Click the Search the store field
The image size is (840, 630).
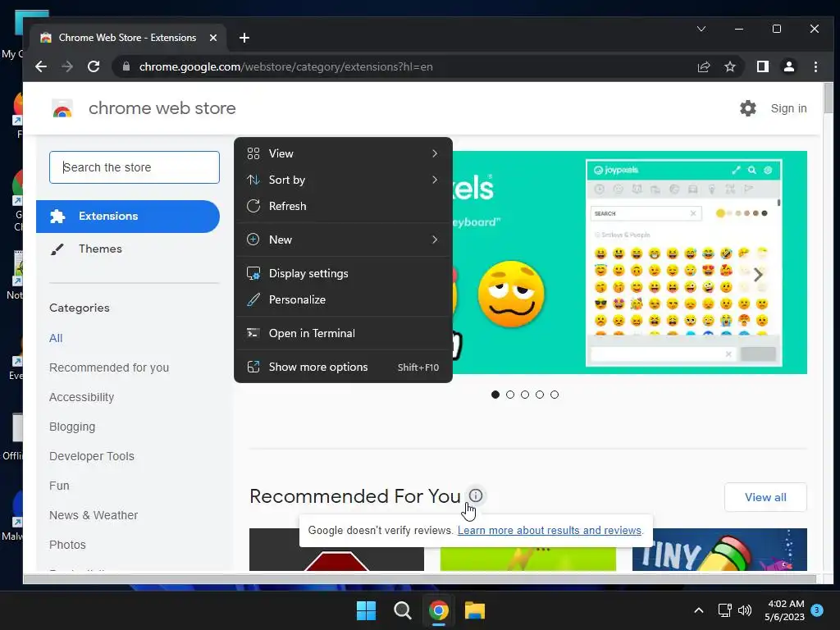pyautogui.click(x=135, y=167)
